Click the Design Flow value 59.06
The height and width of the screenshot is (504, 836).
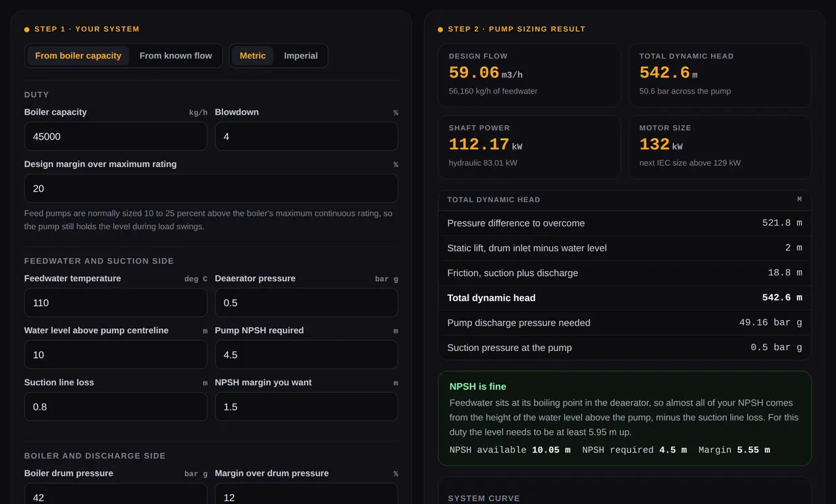coord(474,73)
